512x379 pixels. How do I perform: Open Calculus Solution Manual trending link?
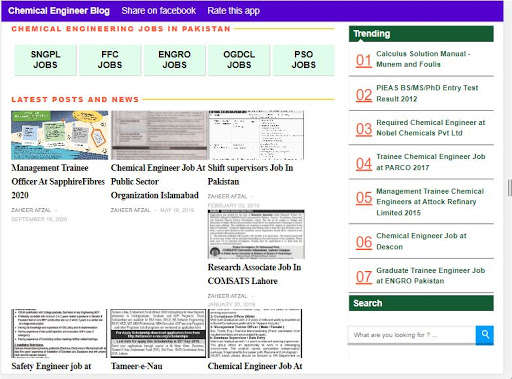tap(423, 59)
